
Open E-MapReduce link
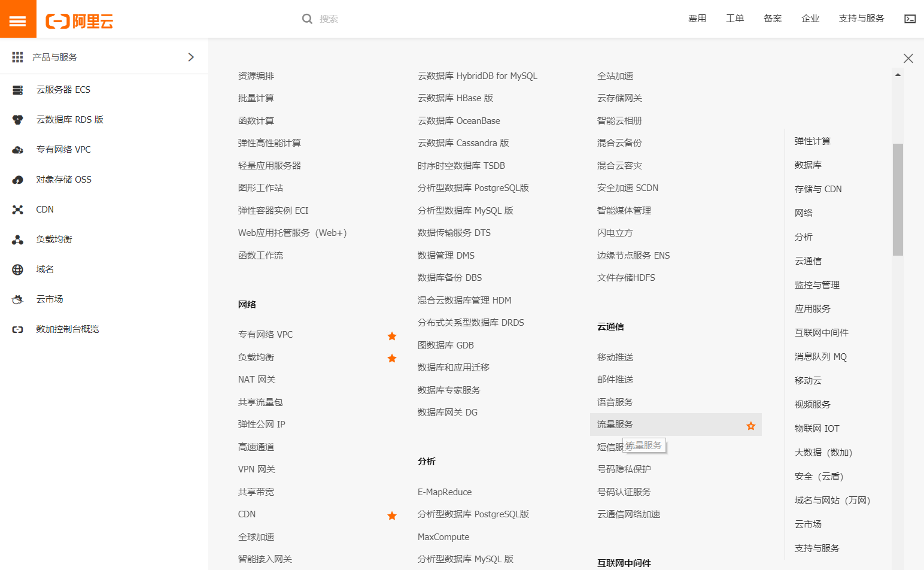445,492
